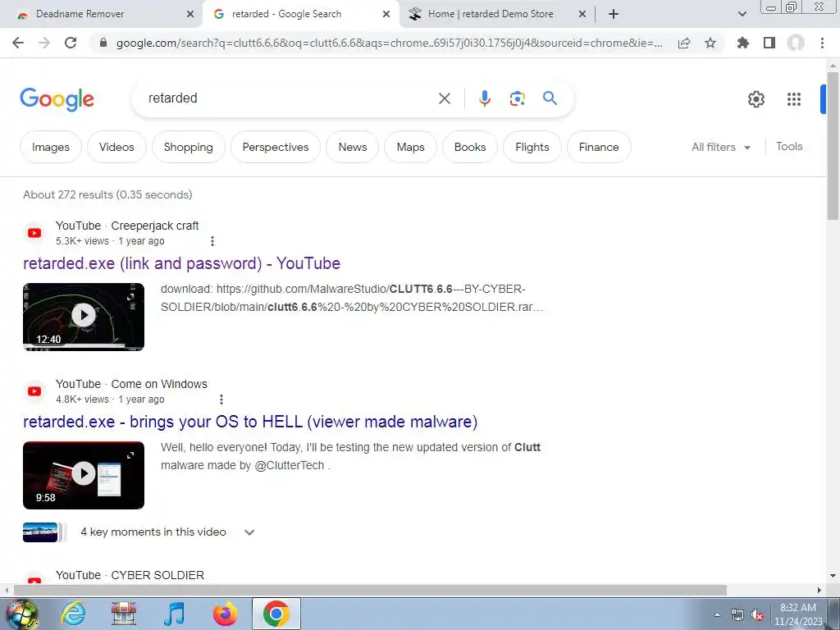
Task: Click the vertical scrollbar thumb
Action: pyautogui.click(x=833, y=146)
